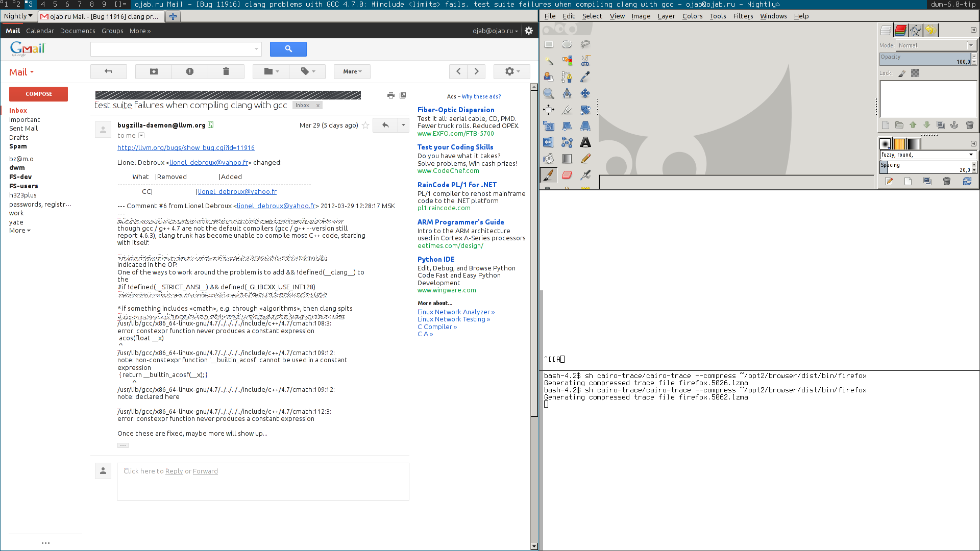This screenshot has width=980, height=551.
Task: Click the layer Opacity slider
Action: click(924, 59)
